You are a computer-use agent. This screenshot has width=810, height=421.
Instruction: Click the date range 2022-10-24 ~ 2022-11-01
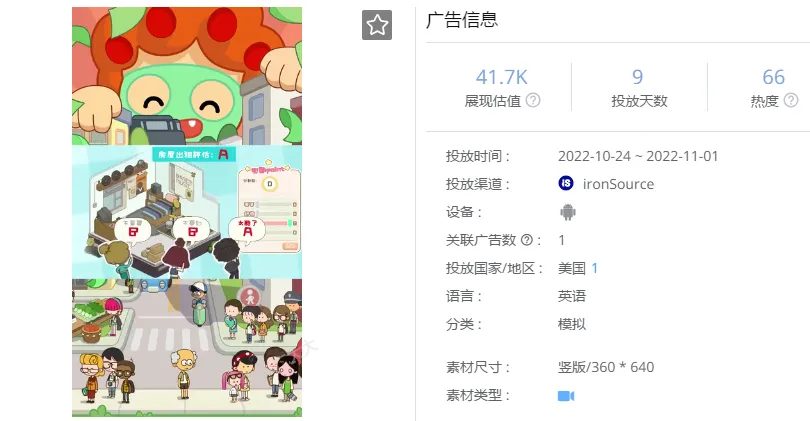click(638, 156)
